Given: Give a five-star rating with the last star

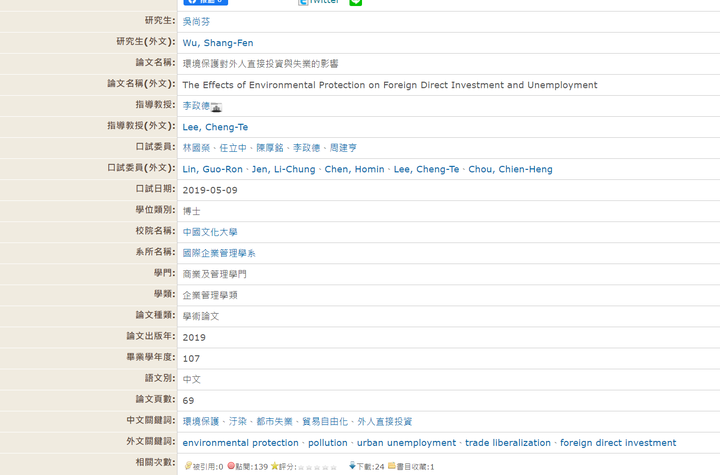Looking at the screenshot, I should tap(333, 467).
